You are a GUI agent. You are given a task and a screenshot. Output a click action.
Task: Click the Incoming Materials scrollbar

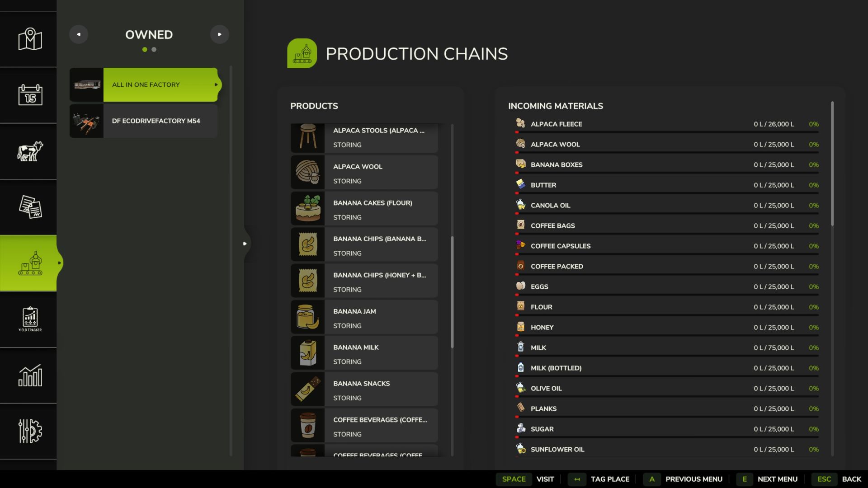coord(832,164)
